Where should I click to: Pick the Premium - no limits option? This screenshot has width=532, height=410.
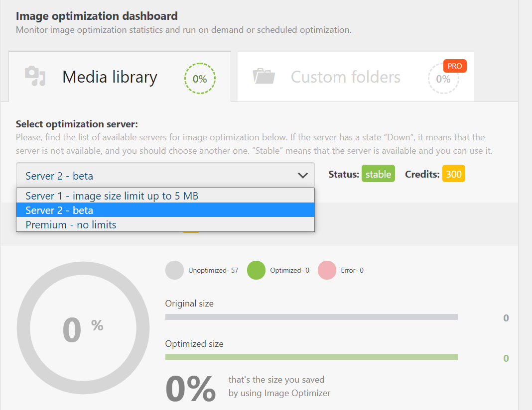pos(71,224)
